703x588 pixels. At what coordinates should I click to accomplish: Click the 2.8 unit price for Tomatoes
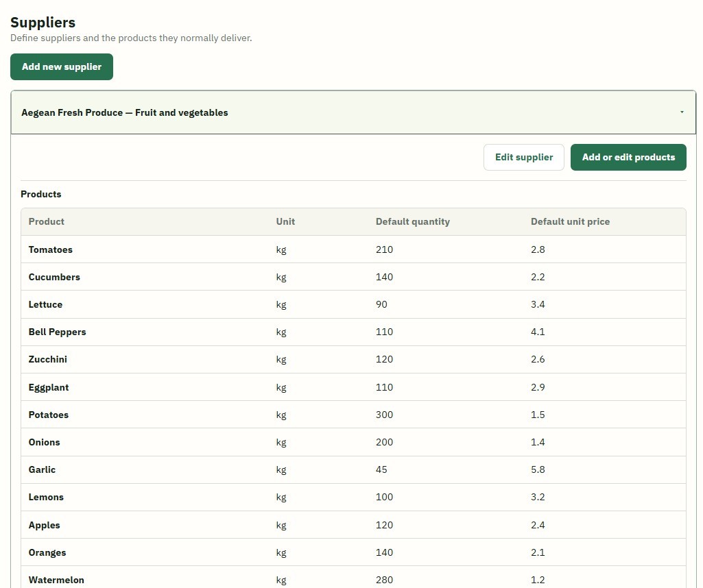[538, 249]
